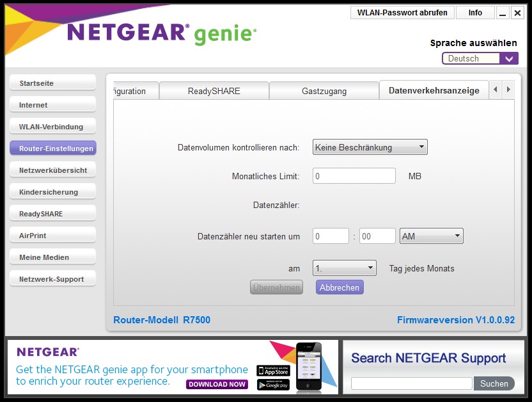Click the restart hour input field
This screenshot has width=532, height=402.
click(x=331, y=236)
